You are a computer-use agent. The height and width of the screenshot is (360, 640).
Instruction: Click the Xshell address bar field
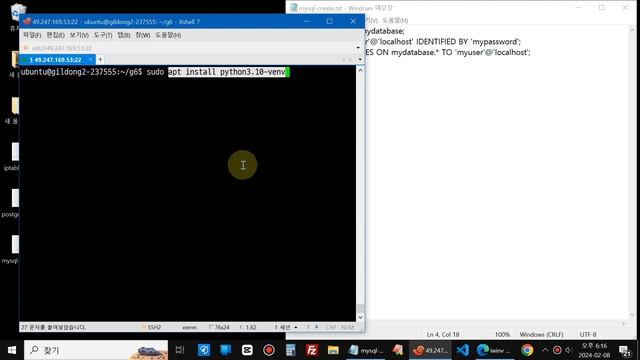coord(188,48)
